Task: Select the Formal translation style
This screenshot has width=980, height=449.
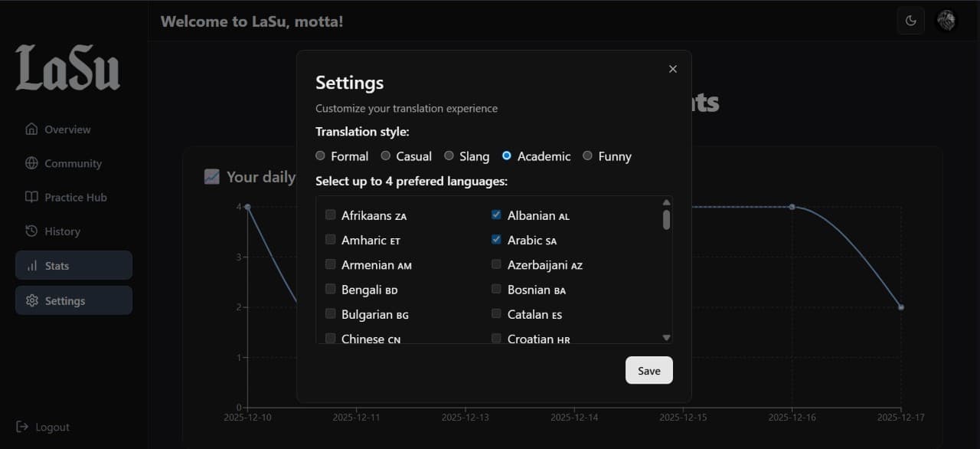Action: pos(321,156)
